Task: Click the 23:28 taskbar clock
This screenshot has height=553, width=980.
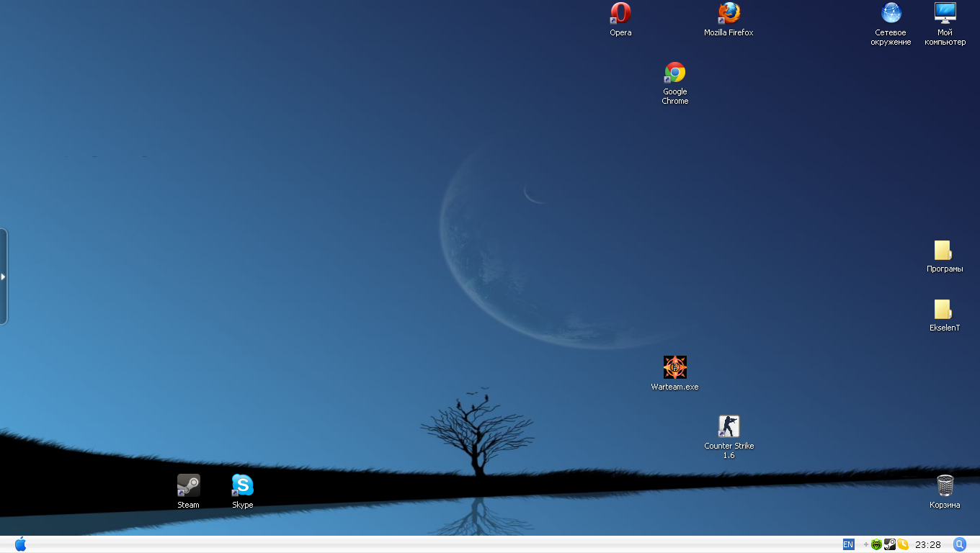Action: [928, 544]
